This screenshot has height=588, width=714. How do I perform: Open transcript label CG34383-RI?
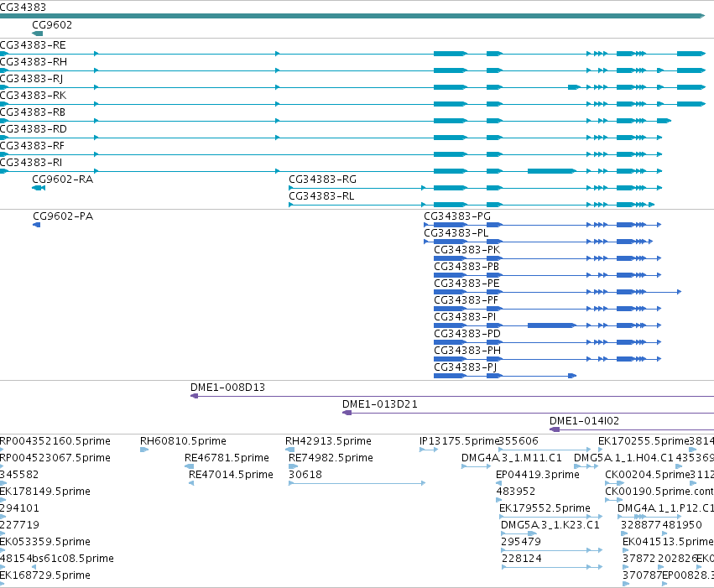coord(31,163)
